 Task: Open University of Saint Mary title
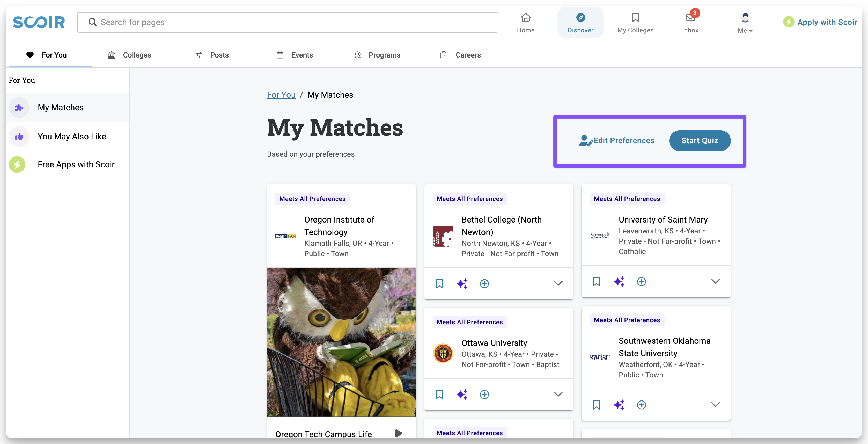click(x=663, y=220)
